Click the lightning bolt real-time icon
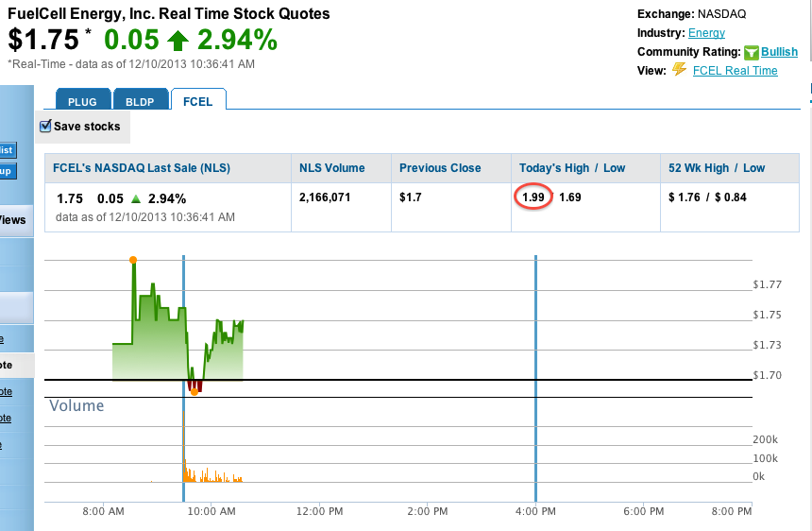The width and height of the screenshot is (812, 531). [x=680, y=69]
